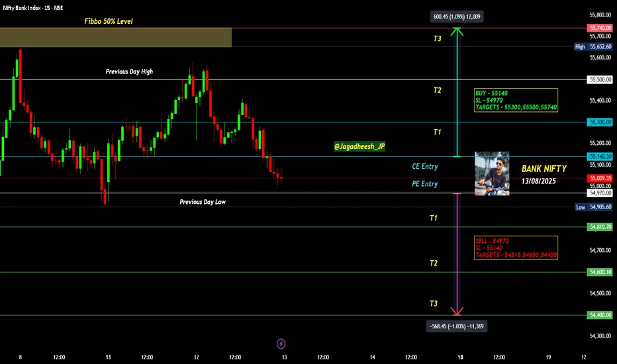Select the Nifty Bank Index chart title
Image resolution: width=617 pixels, height=364 pixels.
[x=32, y=8]
